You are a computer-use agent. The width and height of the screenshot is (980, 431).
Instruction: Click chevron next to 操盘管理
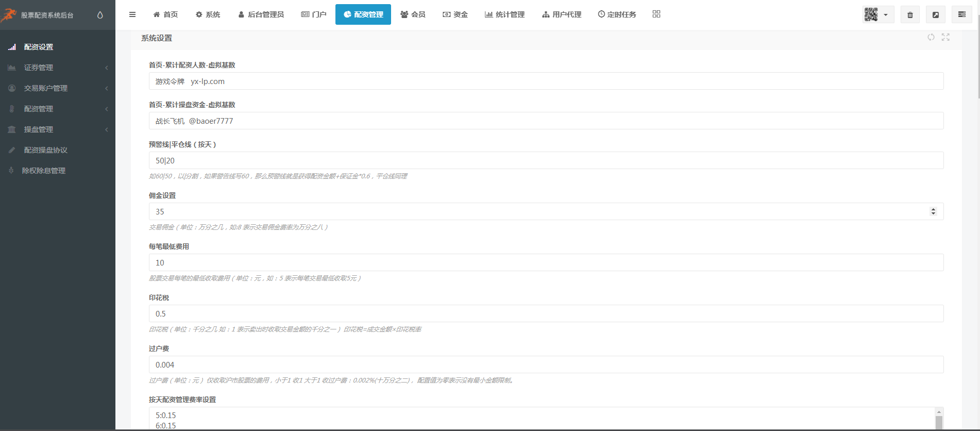107,129
